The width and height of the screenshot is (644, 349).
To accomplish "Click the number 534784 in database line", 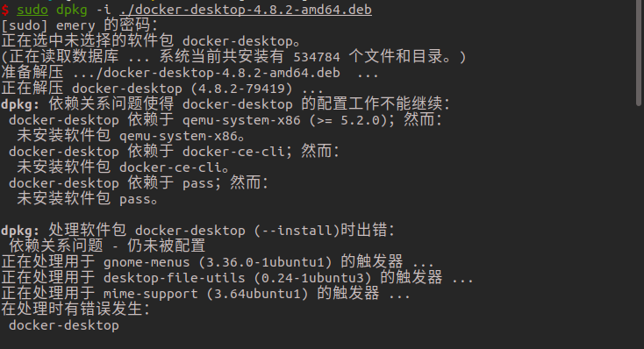I will pos(317,57).
